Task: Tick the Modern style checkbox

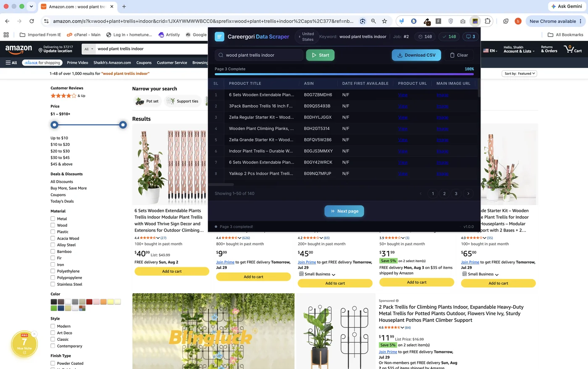Action: point(53,326)
